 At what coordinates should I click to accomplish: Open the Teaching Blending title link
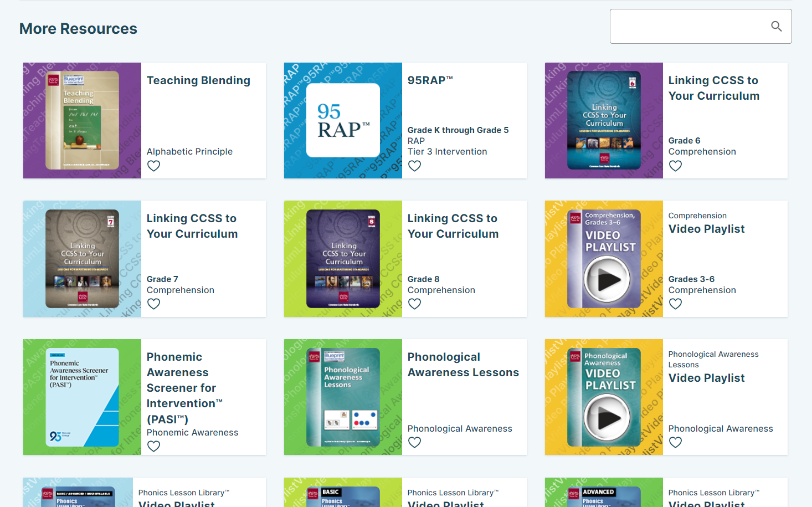click(198, 80)
